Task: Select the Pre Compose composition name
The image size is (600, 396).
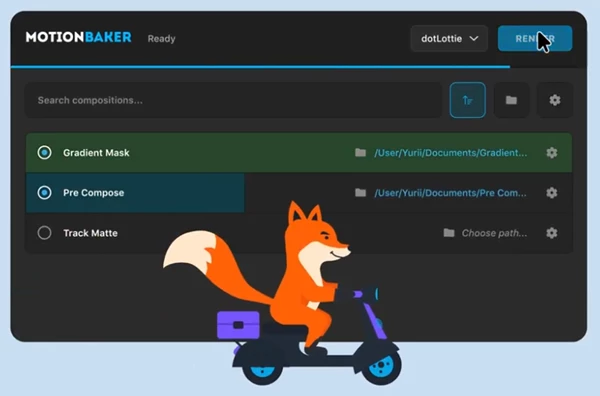Action: (93, 192)
